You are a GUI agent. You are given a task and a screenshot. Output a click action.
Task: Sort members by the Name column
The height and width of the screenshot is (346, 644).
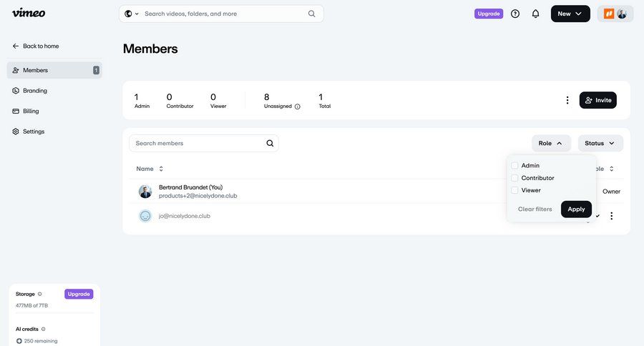tap(150, 169)
